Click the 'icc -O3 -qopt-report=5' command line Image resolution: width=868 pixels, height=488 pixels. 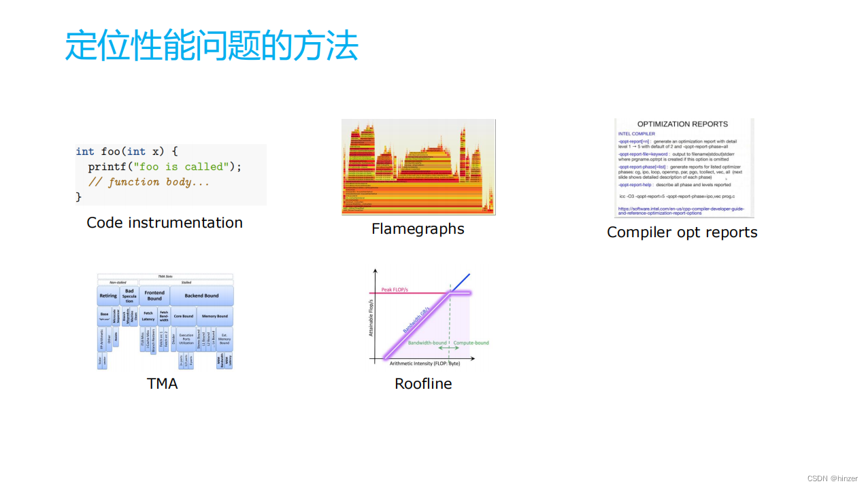click(677, 196)
